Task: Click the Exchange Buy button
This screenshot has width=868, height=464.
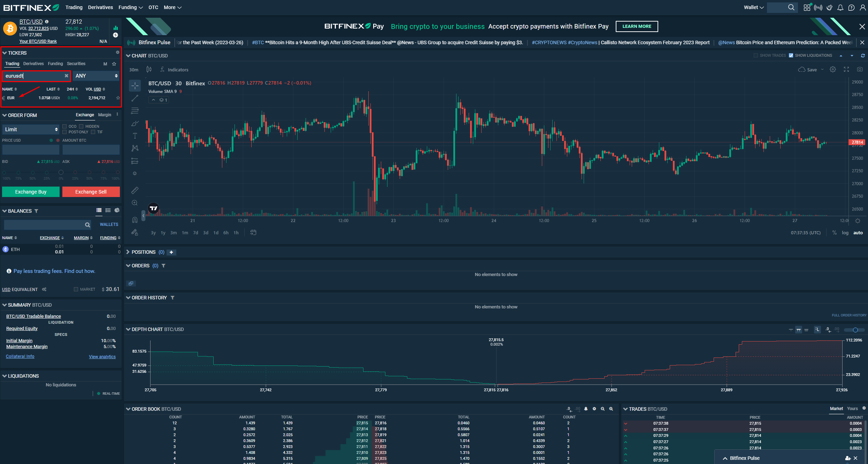Action: [x=31, y=191]
